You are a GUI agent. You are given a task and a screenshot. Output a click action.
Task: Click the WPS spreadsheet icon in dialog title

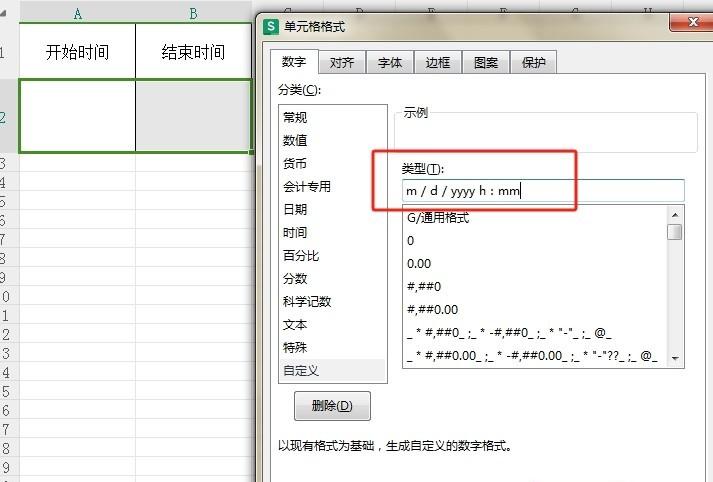(271, 26)
